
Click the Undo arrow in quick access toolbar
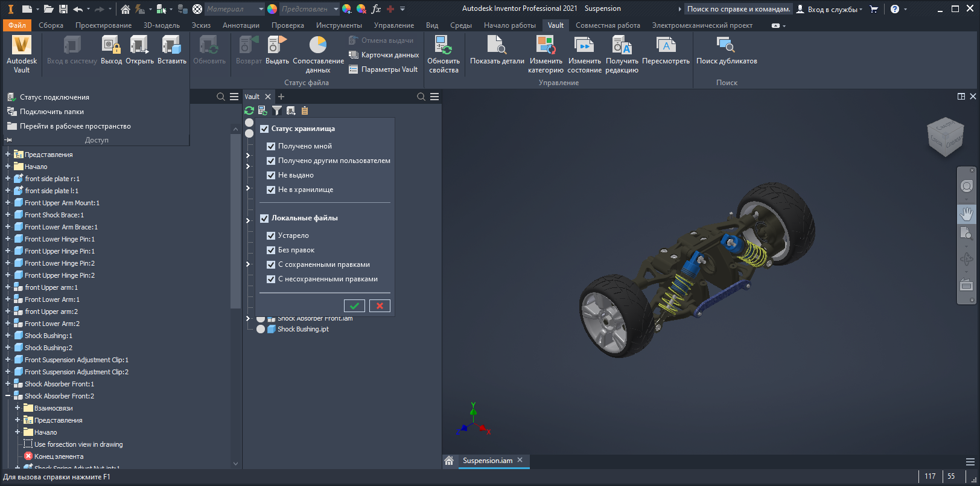tap(78, 9)
